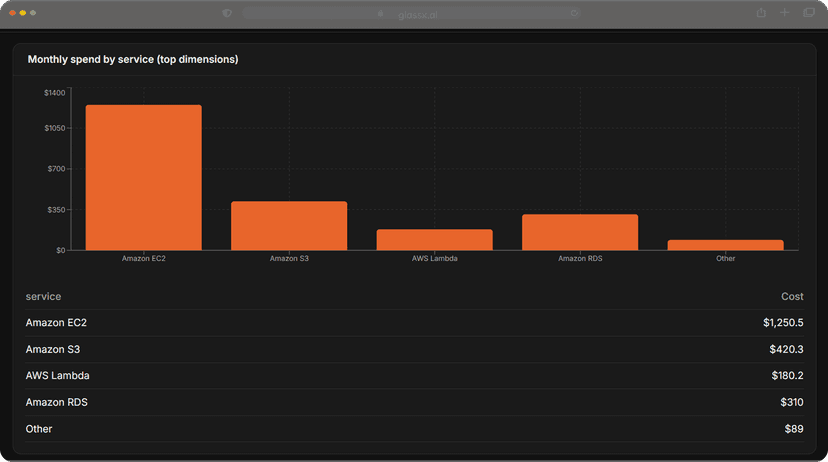The image size is (828, 462).
Task: Click the Amazon EC2 bar in chart
Action: (x=144, y=177)
